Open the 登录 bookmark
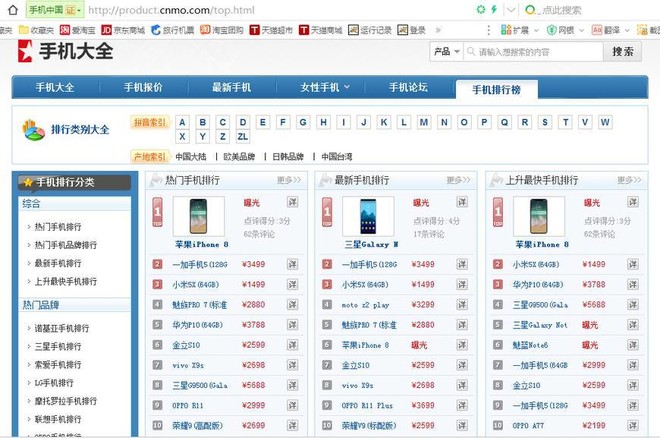This screenshot has width=660, height=438. (x=411, y=30)
